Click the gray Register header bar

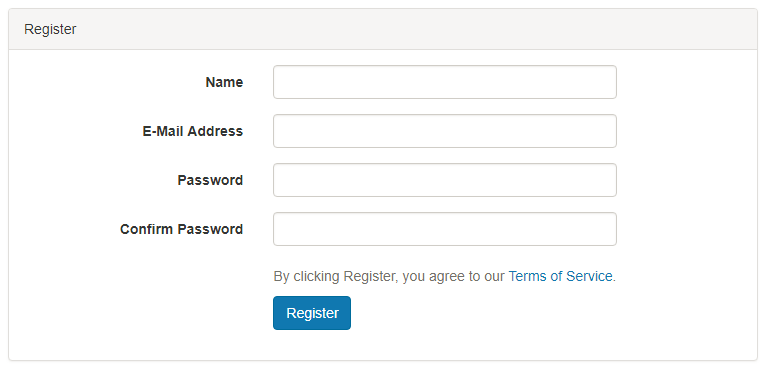383,29
